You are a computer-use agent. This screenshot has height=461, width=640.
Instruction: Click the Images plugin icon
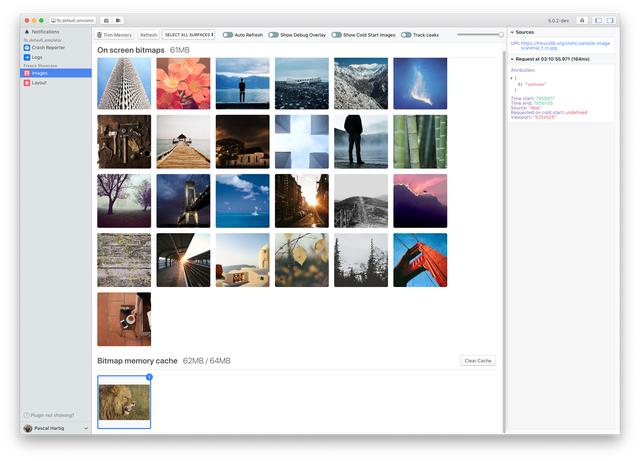click(x=27, y=73)
